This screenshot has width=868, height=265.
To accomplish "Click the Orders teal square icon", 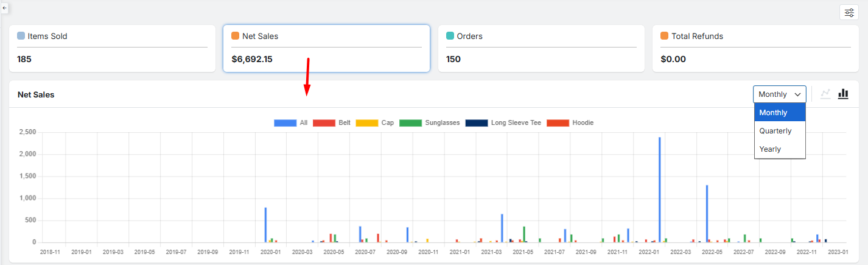I will click(x=450, y=36).
